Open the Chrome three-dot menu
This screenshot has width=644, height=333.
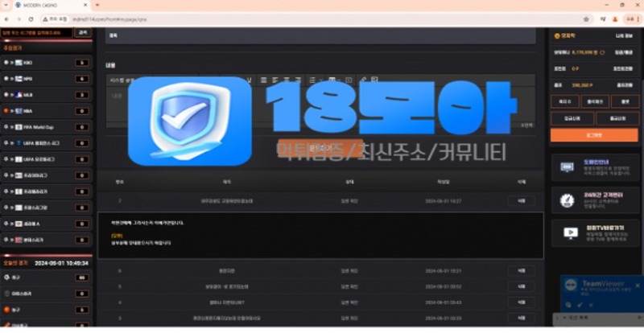(x=638, y=19)
